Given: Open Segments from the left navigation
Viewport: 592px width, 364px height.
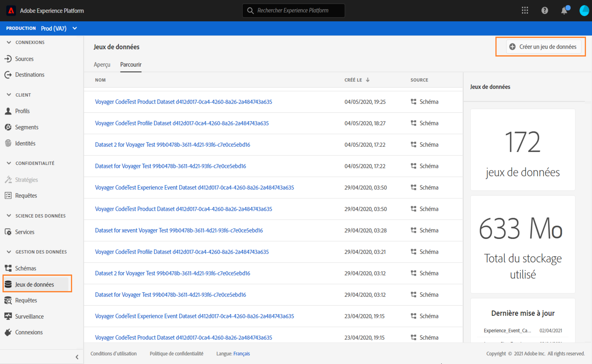Looking at the screenshot, I should [x=26, y=127].
